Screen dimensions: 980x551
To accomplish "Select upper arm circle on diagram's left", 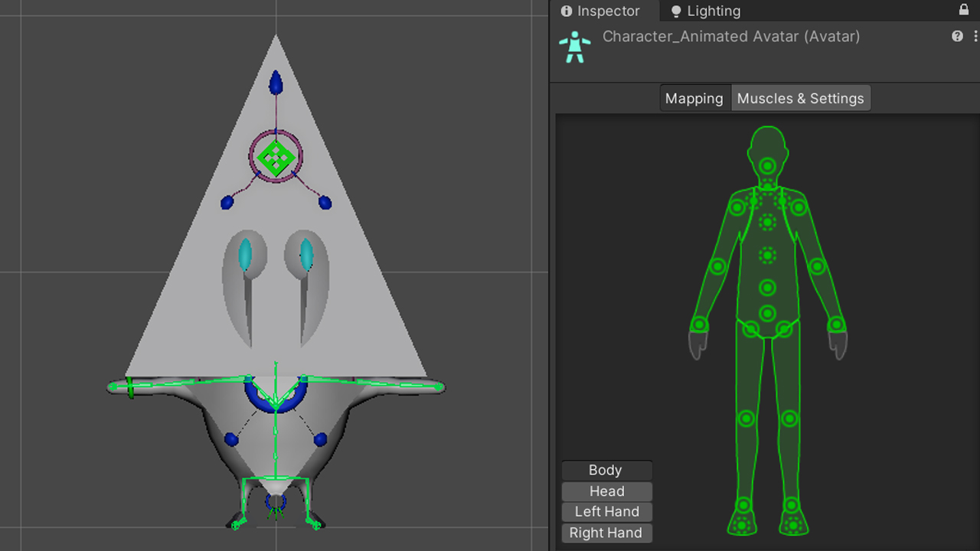I will pyautogui.click(x=737, y=207).
